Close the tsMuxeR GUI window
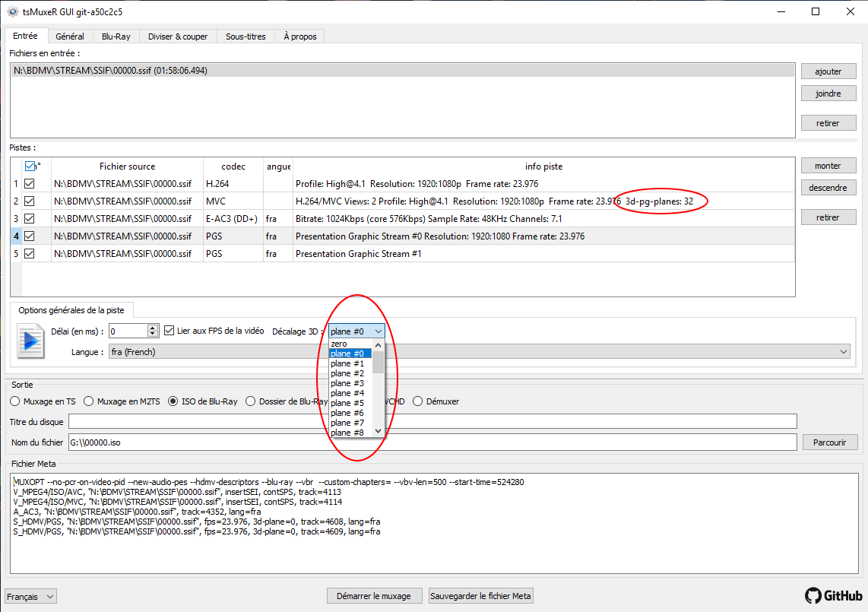The width and height of the screenshot is (868, 612). coord(851,11)
